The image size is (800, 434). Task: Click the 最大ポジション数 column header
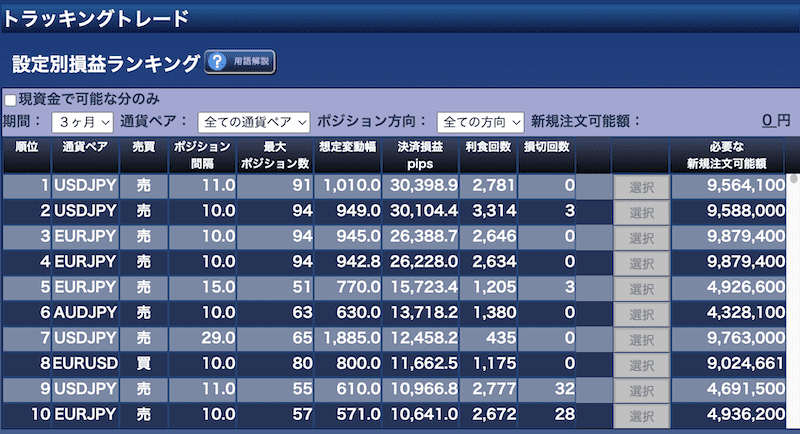[x=275, y=155]
